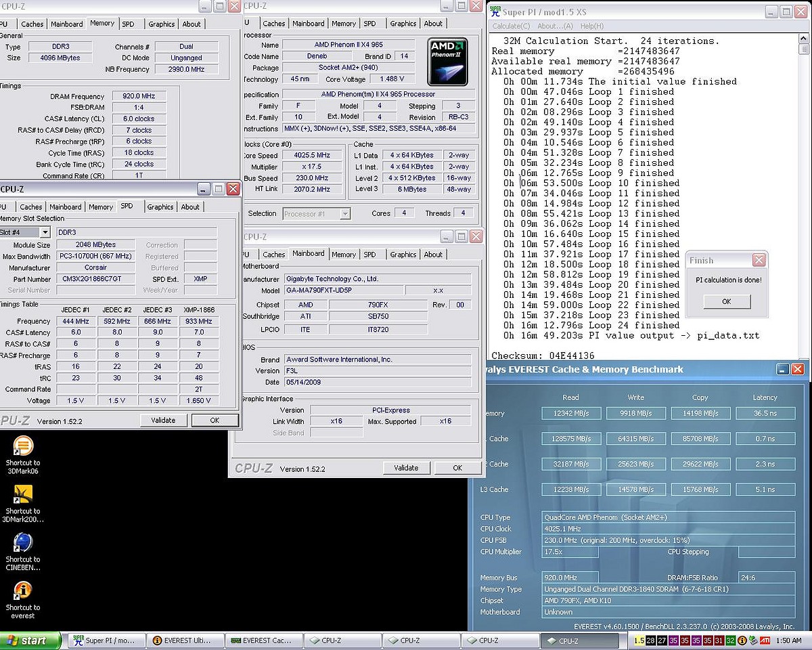Select Memory tab in CPU-Z processor window
The height and width of the screenshot is (650, 812).
[344, 24]
